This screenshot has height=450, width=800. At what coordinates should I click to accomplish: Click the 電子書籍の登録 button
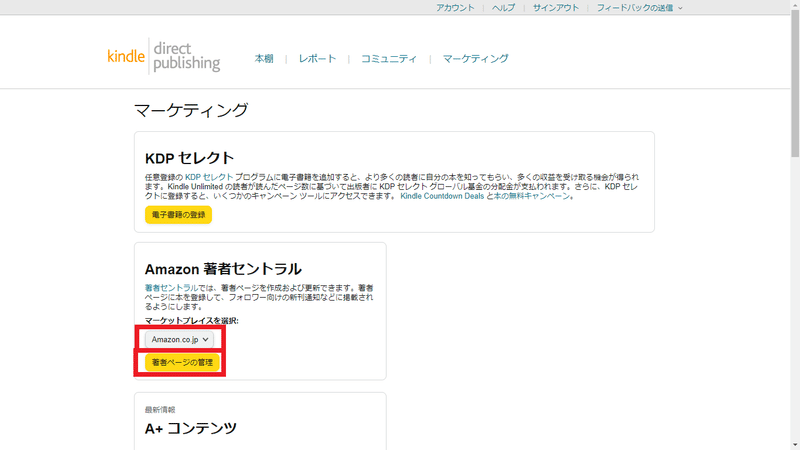click(178, 215)
